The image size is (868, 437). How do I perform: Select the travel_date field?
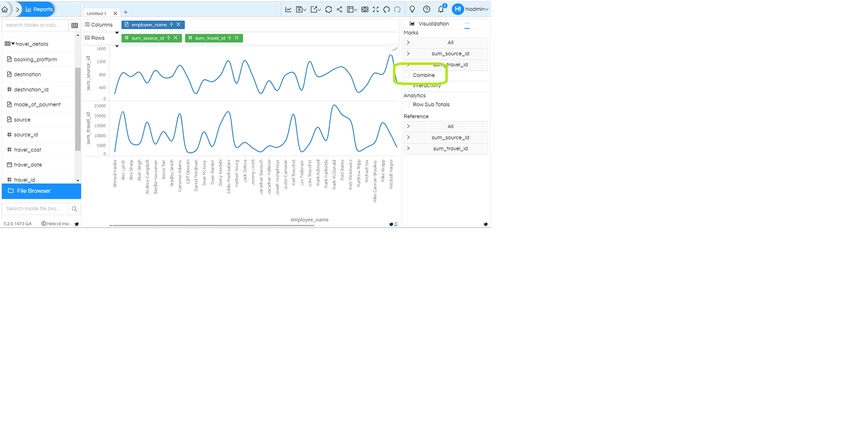click(x=28, y=165)
